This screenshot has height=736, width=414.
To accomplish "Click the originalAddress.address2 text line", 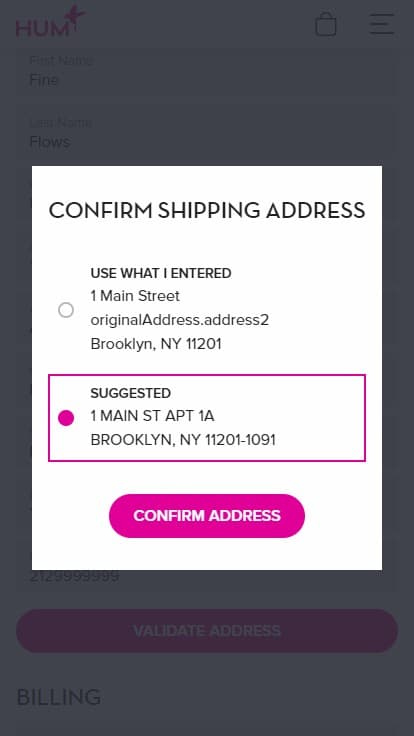I will (180, 320).
